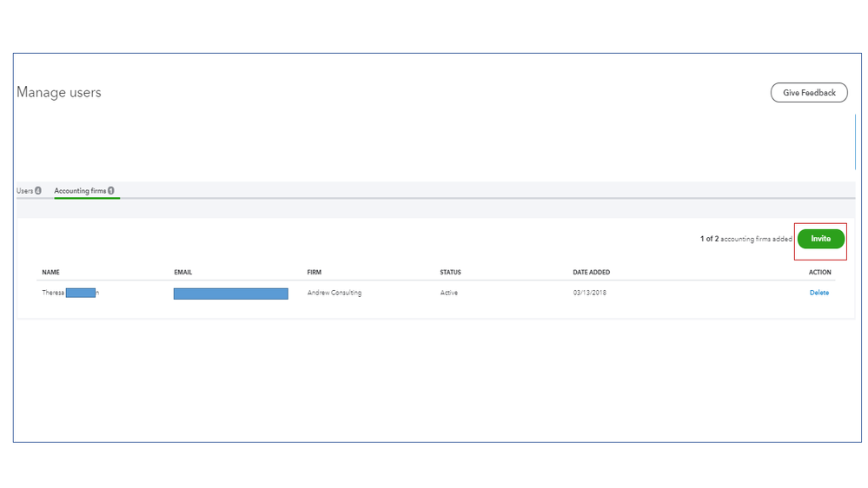Select the Accounting firms tab

tap(80, 190)
